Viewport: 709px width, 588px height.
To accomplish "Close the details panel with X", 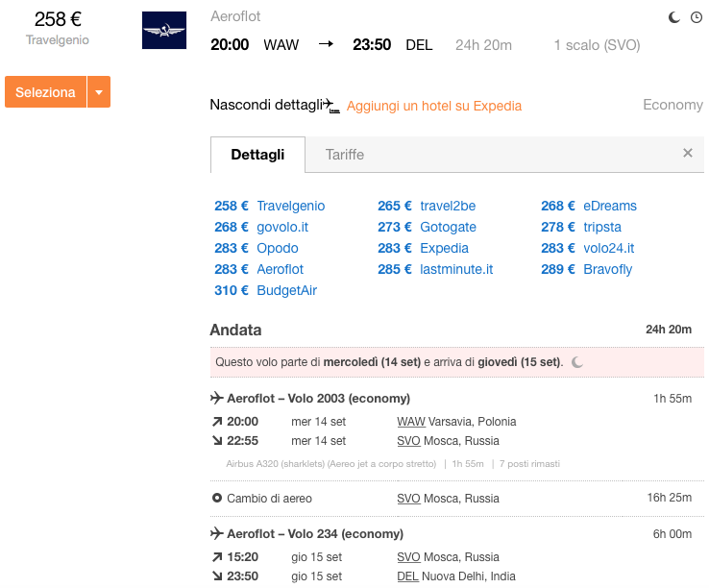I will pyautogui.click(x=688, y=153).
